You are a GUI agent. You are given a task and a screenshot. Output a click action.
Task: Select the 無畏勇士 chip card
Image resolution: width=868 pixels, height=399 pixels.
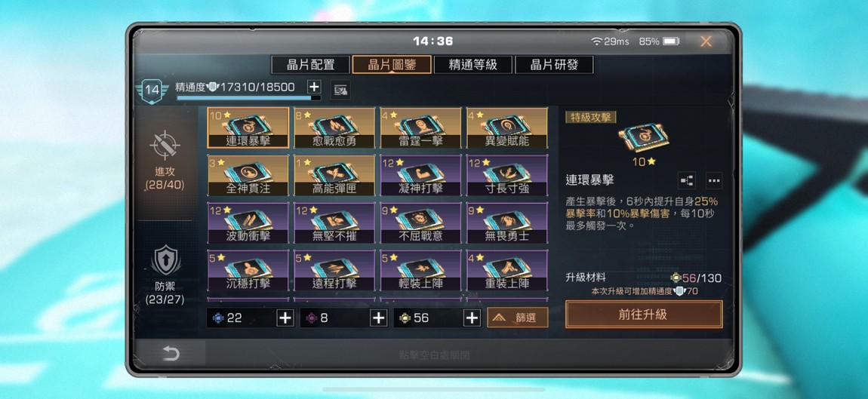tap(507, 223)
